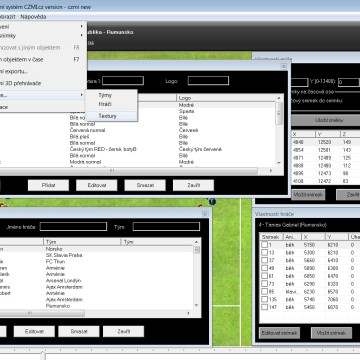
Task: Click Uložit změny button
Action: (328, 120)
